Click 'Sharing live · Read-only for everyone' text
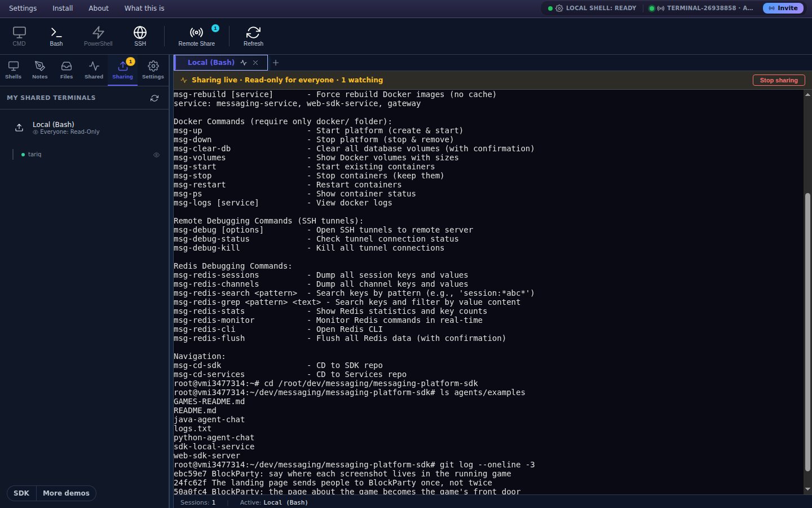 tap(263, 80)
